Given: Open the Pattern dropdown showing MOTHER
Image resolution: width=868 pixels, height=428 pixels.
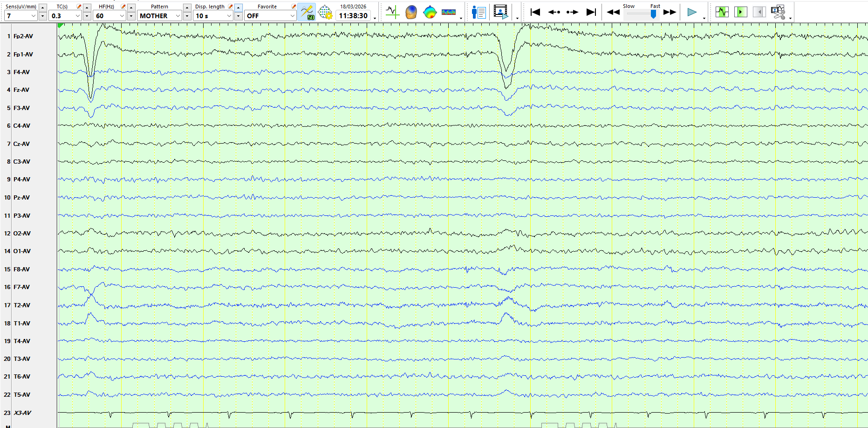Looking at the screenshot, I should 178,16.
